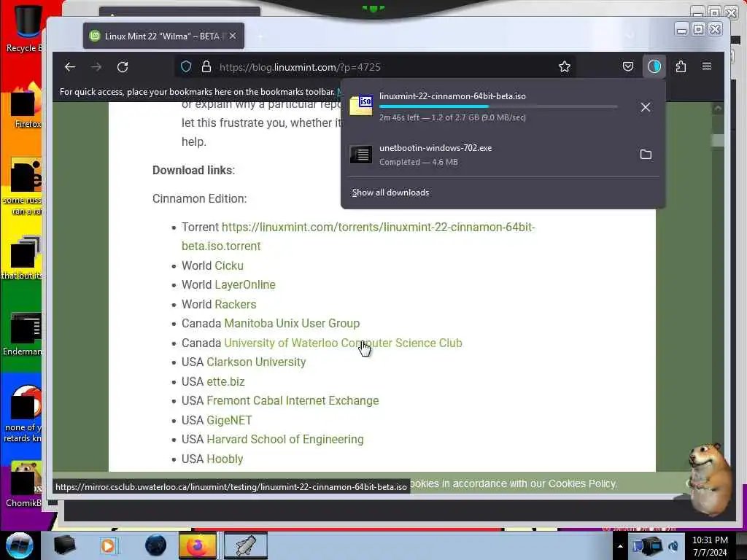Open the taskbar clock showing 10:31 PM
Image resolution: width=747 pixels, height=560 pixels.
click(710, 546)
